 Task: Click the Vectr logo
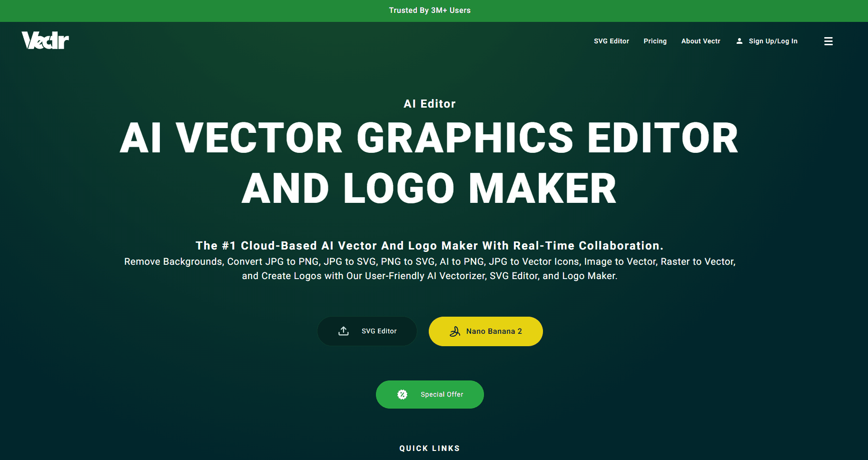tap(45, 40)
